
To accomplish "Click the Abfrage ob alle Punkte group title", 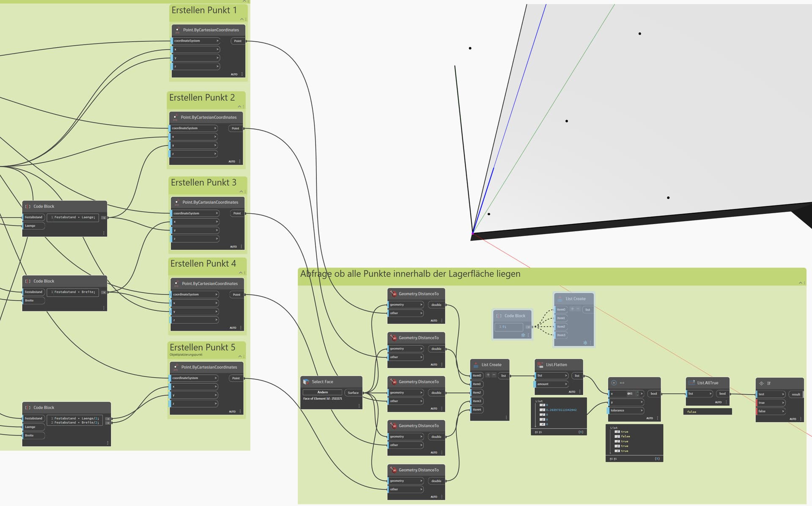I will pyautogui.click(x=410, y=274).
